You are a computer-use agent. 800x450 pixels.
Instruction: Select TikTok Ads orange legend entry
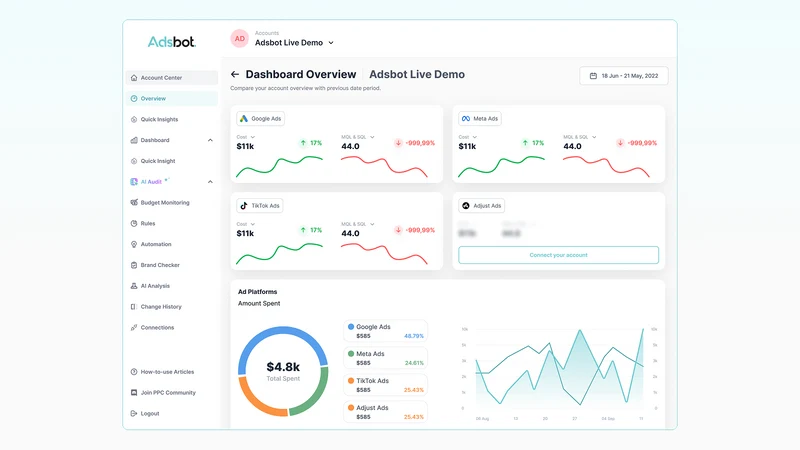[x=386, y=385]
